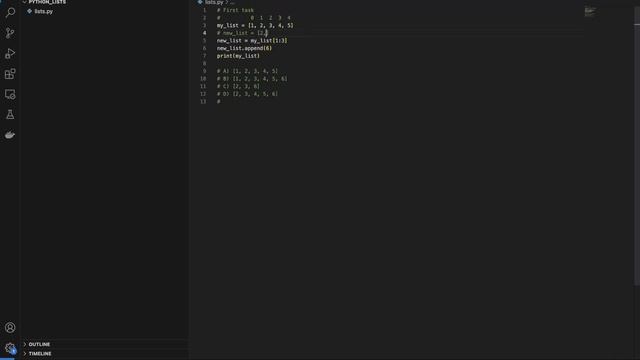The width and height of the screenshot is (640, 360).
Task: Click the 'my_list = [1, 2, 3, 4, 5]' line
Action: [x=255, y=25]
